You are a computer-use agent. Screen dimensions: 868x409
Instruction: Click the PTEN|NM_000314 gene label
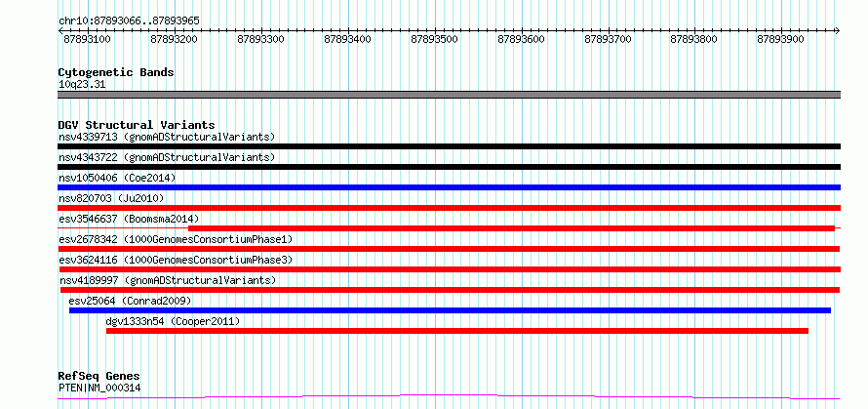(x=99, y=388)
